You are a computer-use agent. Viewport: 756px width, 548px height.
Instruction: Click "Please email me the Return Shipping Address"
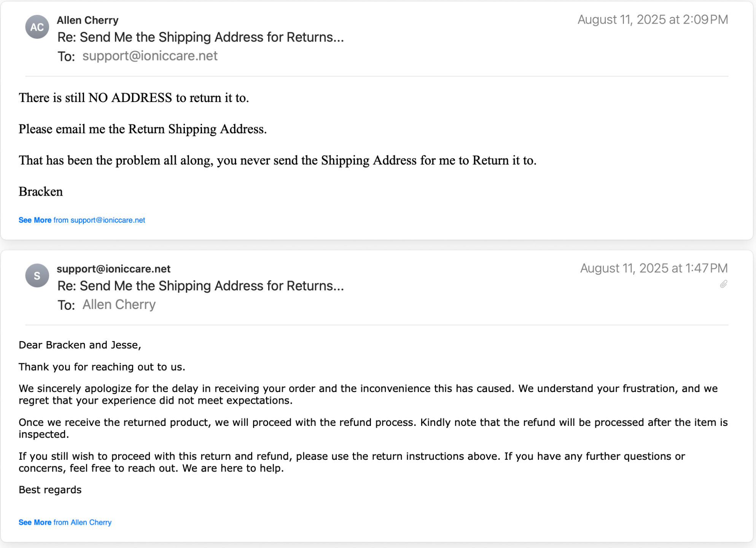(142, 129)
